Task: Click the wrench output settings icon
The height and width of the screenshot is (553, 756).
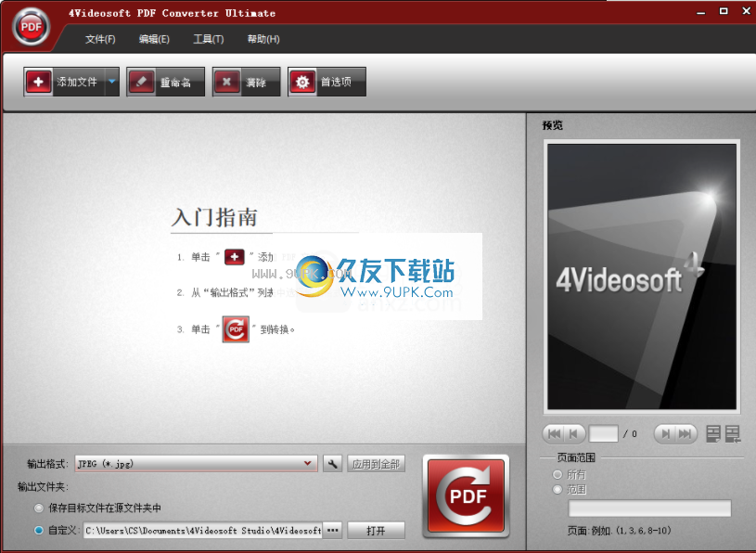Action: click(332, 464)
